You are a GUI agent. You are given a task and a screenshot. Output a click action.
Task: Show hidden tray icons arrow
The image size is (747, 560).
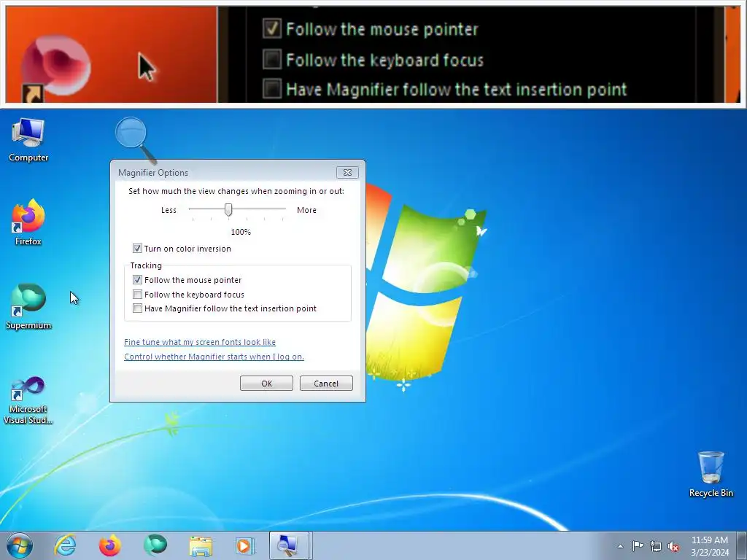click(620, 546)
